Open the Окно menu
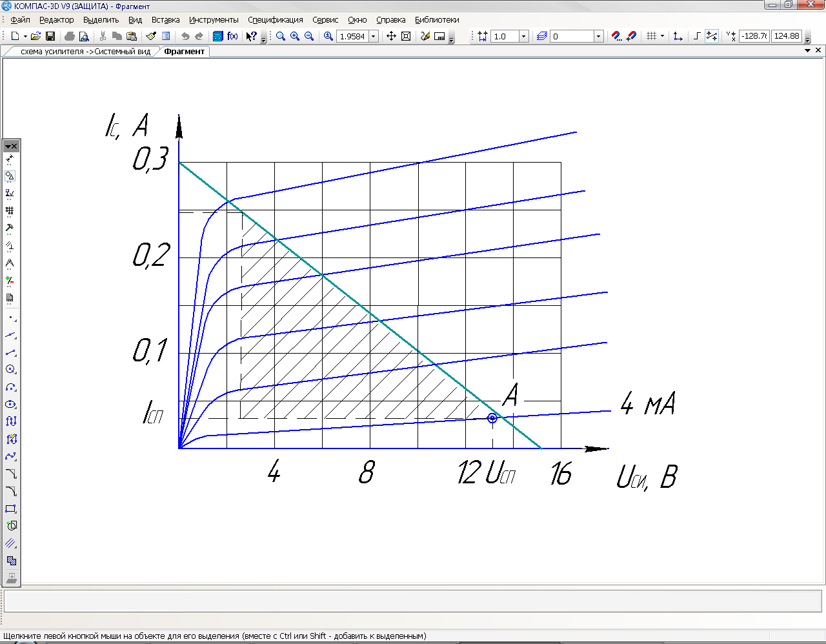Image resolution: width=826 pixels, height=644 pixels. point(358,20)
